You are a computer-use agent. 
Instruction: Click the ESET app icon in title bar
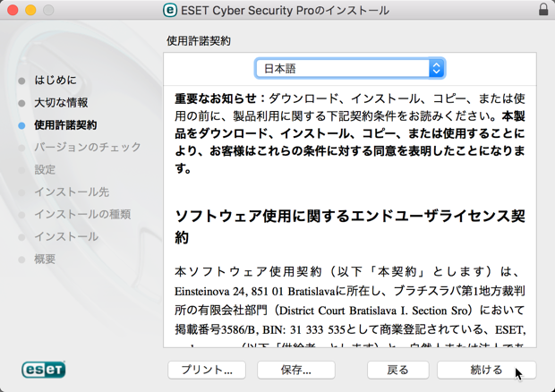click(170, 10)
